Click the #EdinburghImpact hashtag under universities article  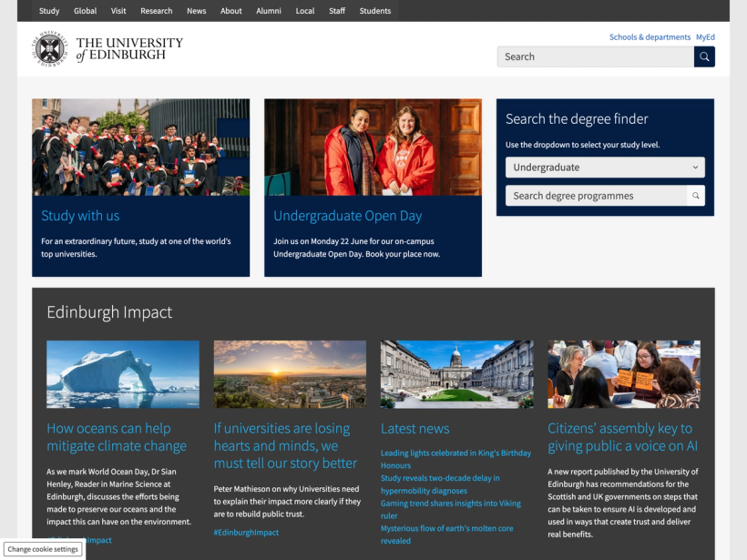[x=246, y=533]
